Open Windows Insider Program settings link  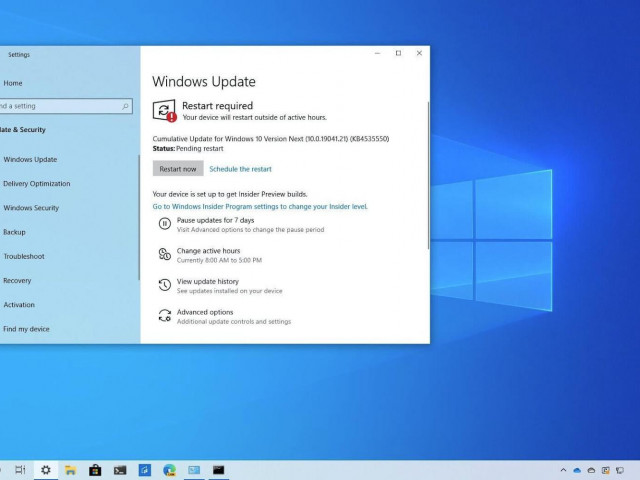tap(260, 207)
